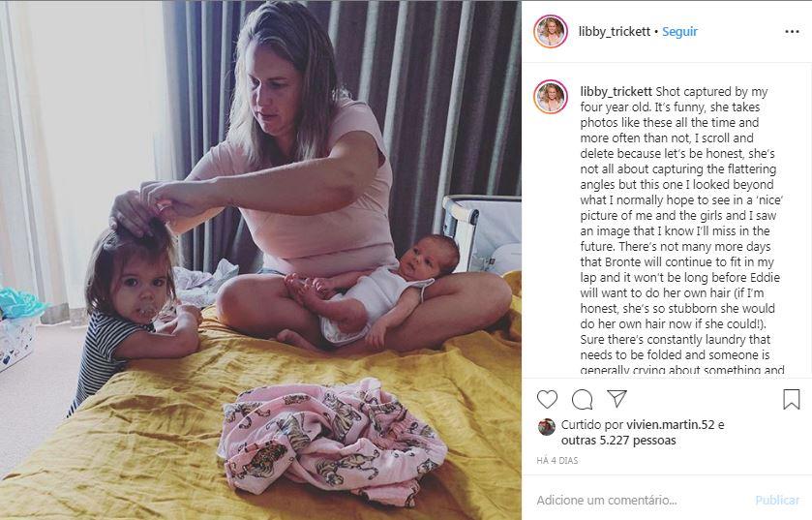Viewport: 812px width, 520px height.
Task: Open the three-dots more options menu
Action: pos(792,32)
